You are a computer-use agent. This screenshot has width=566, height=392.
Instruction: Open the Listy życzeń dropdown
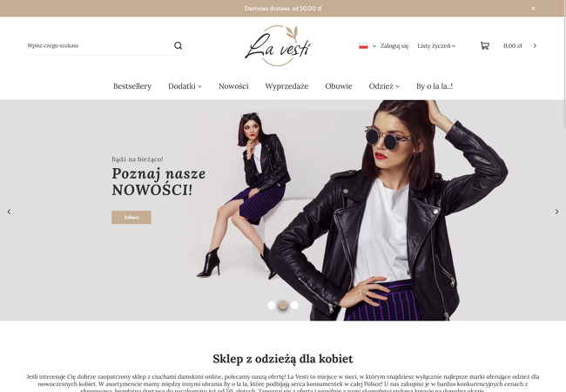coord(436,46)
